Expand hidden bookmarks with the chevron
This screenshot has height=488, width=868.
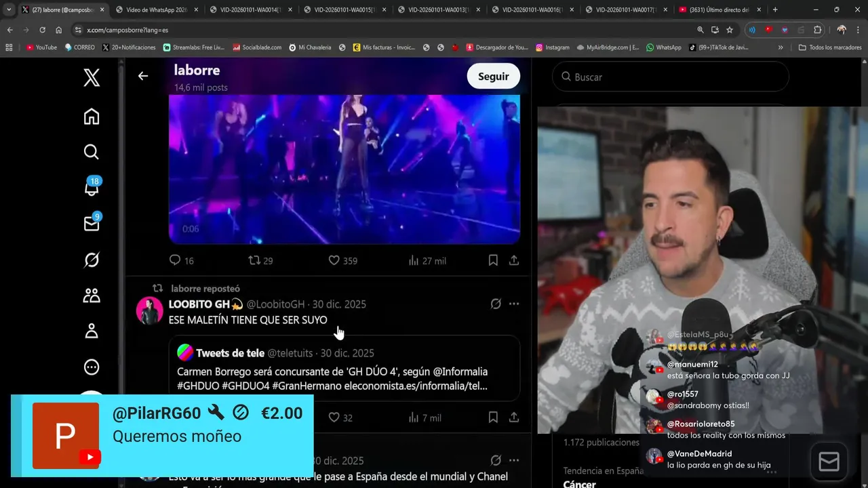pyautogui.click(x=781, y=47)
